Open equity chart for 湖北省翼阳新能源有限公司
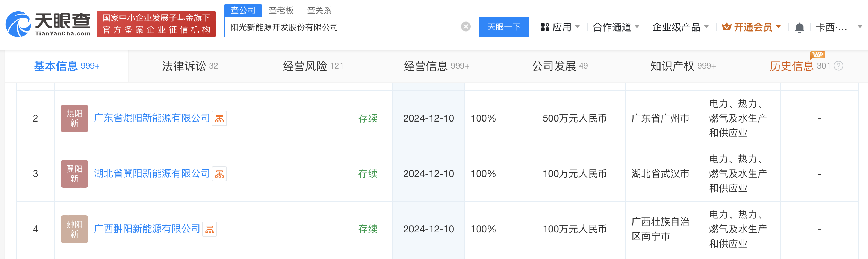 tap(219, 174)
